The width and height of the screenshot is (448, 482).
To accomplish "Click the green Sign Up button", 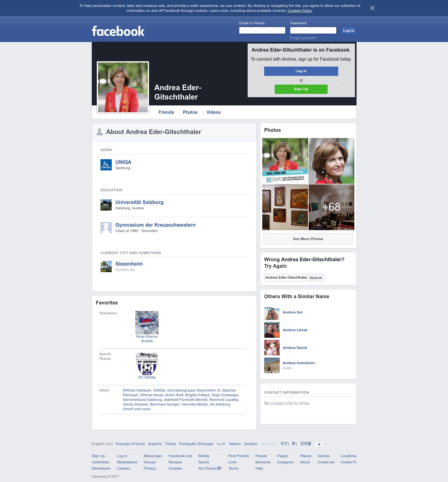I will tap(301, 89).
